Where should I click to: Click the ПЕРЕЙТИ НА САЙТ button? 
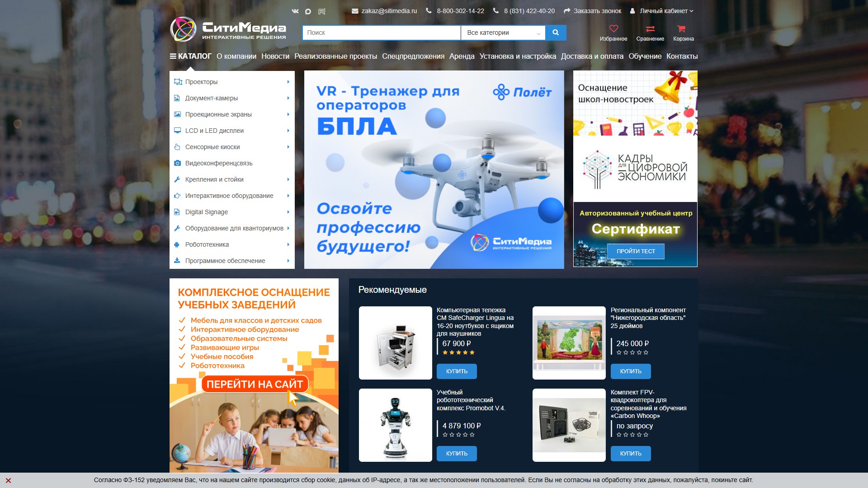(x=255, y=385)
